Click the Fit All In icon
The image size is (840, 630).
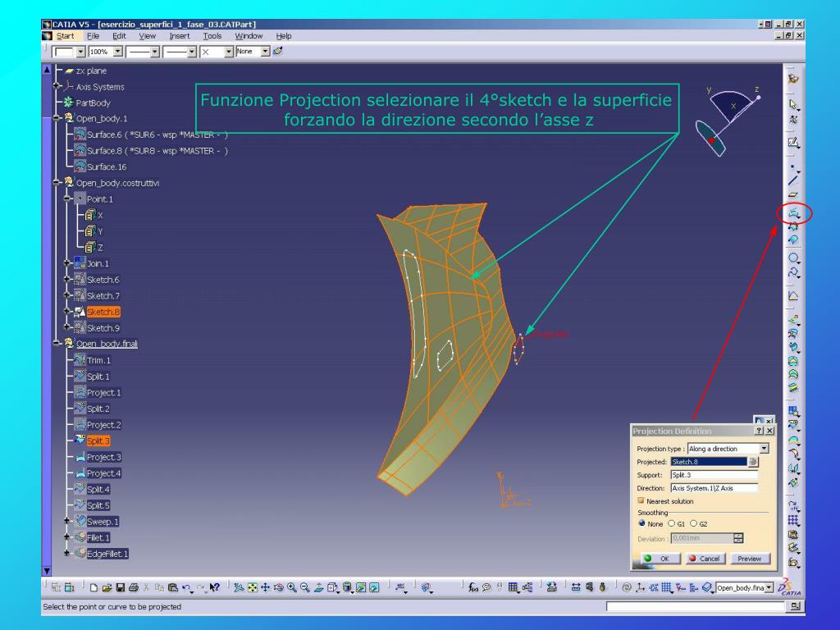pos(252,587)
